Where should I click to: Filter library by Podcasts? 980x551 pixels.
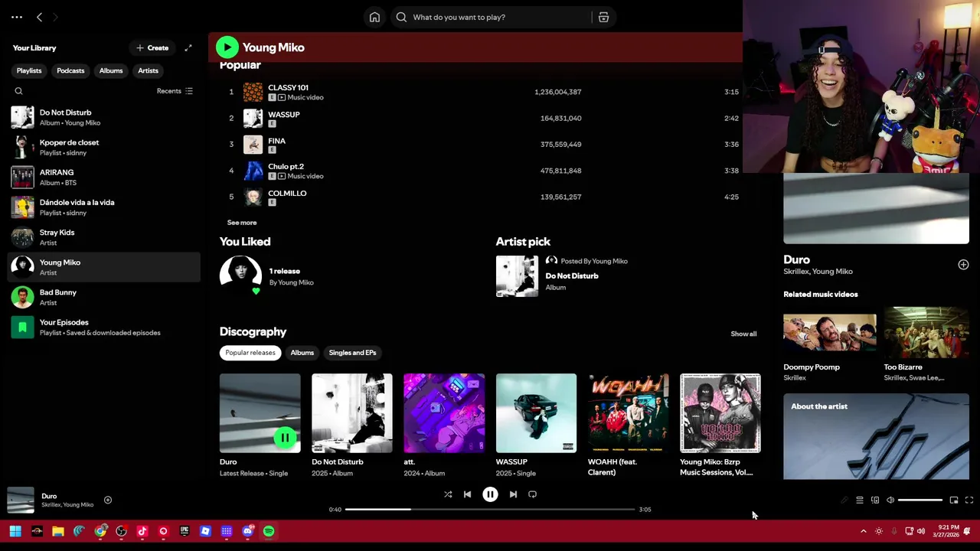click(x=70, y=70)
